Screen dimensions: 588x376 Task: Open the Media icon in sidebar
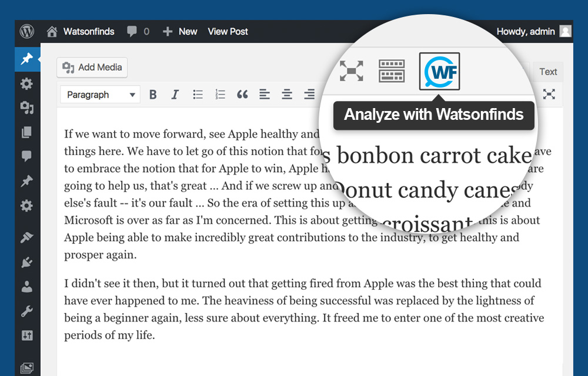(27, 108)
